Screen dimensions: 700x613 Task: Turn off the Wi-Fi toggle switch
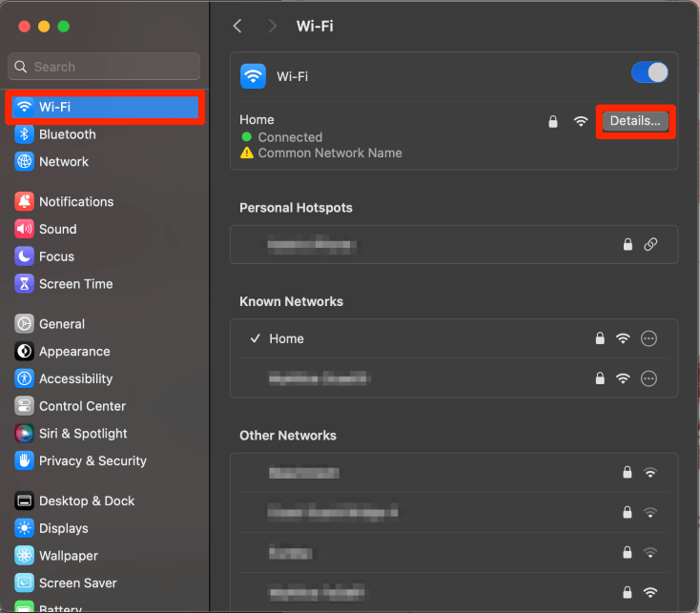coord(649,73)
